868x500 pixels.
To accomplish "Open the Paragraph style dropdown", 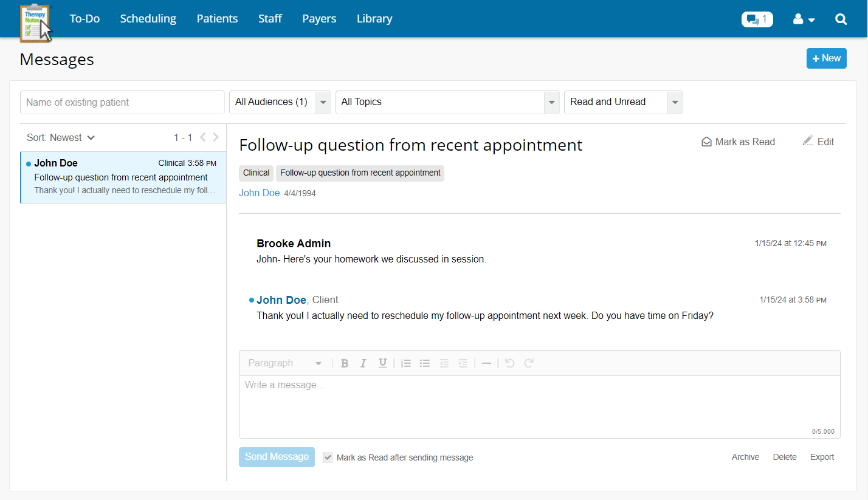I will point(284,363).
